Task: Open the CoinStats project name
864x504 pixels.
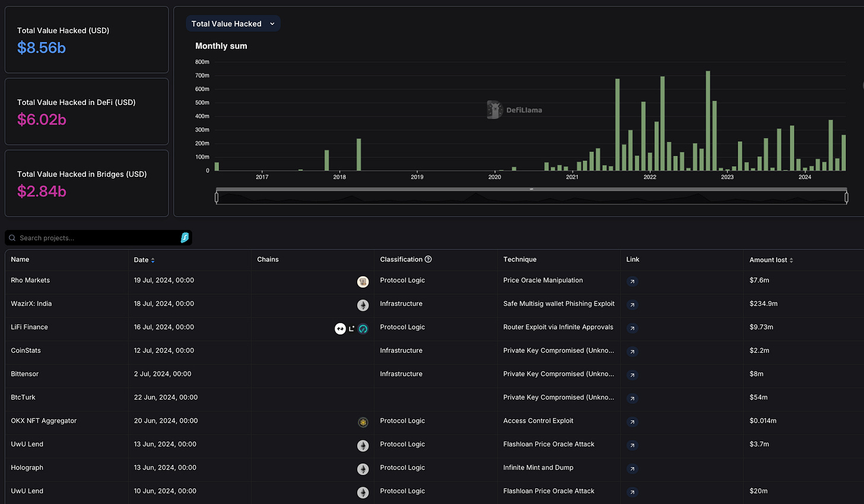Action: coord(26,350)
